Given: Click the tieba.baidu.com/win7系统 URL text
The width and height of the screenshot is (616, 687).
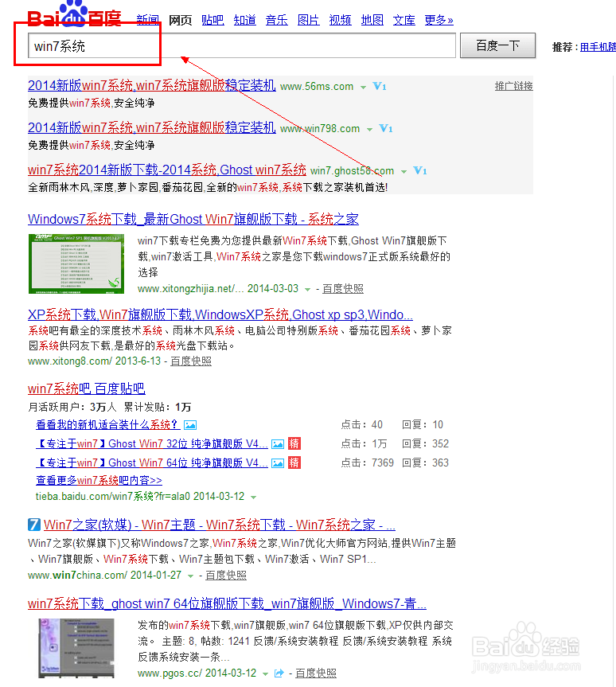Looking at the screenshot, I should 113,497.
